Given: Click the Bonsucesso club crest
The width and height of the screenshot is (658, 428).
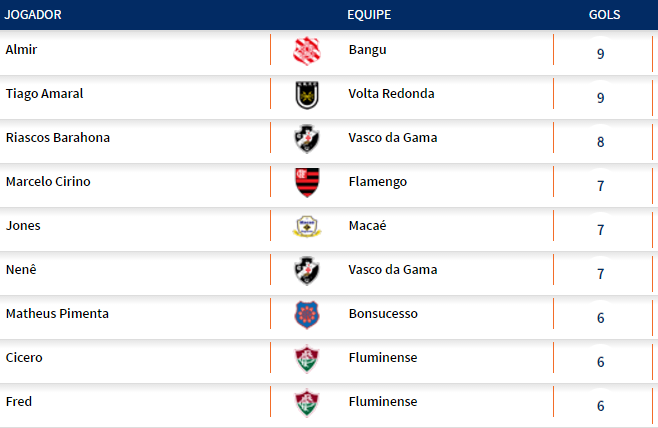Looking at the screenshot, I should 306,315.
